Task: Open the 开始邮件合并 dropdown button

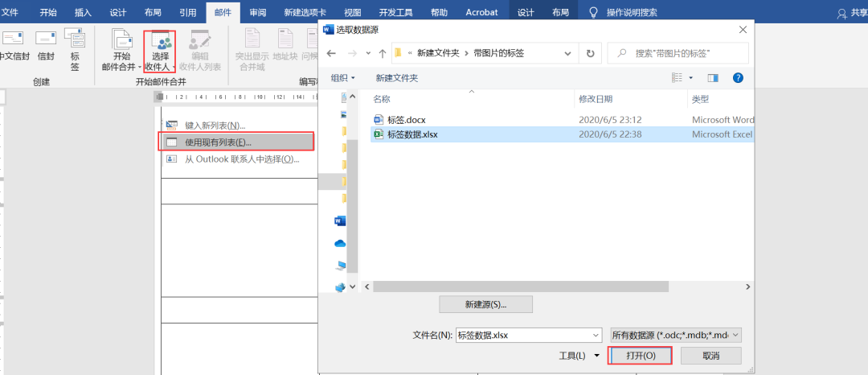Action: 122,50
